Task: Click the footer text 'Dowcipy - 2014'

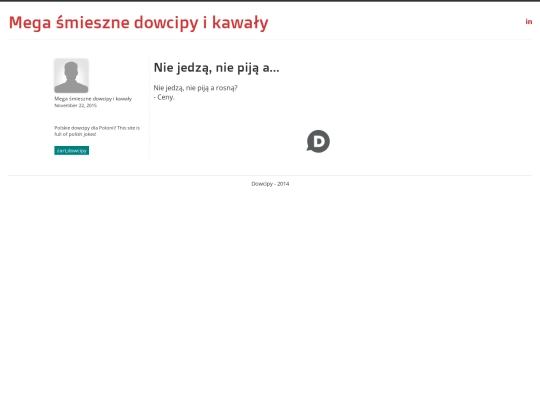Action: point(270,184)
